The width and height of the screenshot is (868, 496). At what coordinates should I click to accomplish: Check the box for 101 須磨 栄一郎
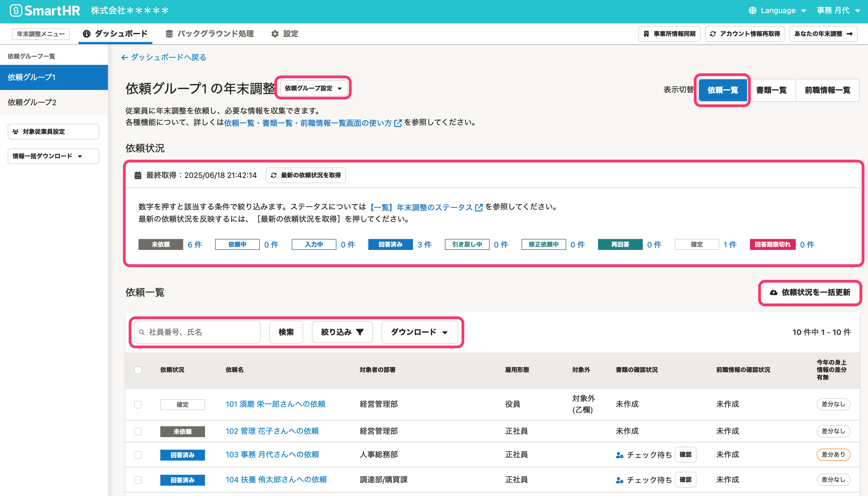138,404
